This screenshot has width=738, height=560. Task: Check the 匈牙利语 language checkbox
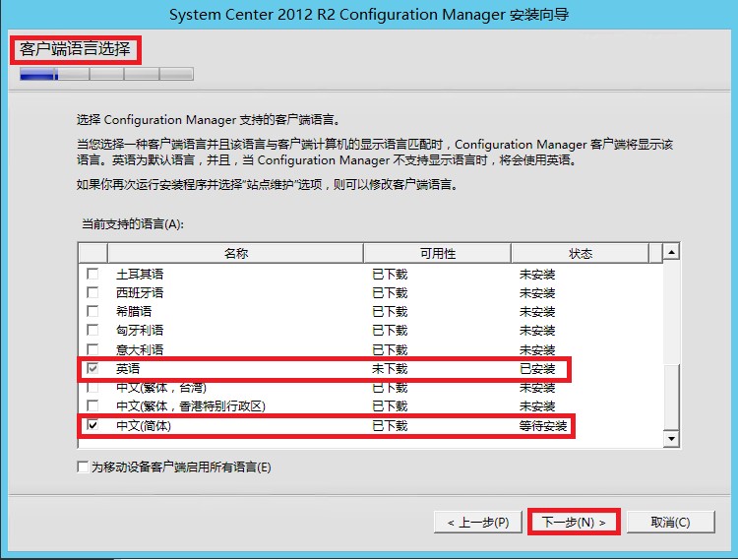pyautogui.click(x=92, y=331)
